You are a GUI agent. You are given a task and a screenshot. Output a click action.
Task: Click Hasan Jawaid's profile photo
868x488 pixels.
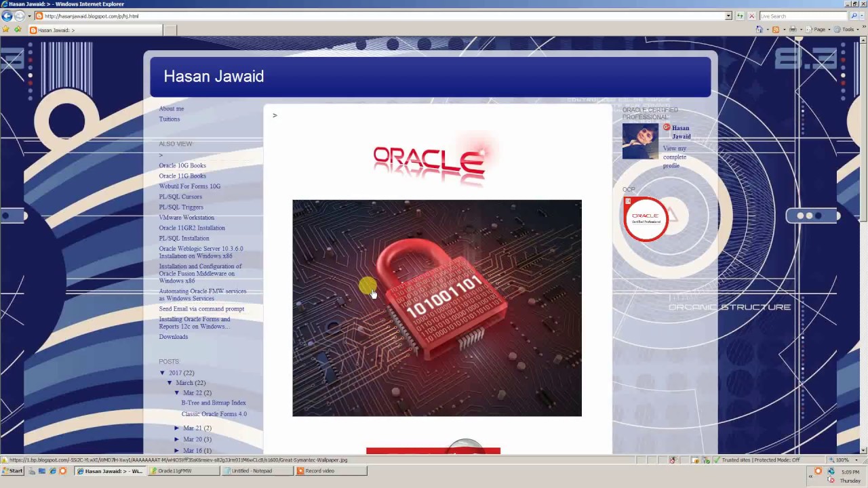click(640, 141)
